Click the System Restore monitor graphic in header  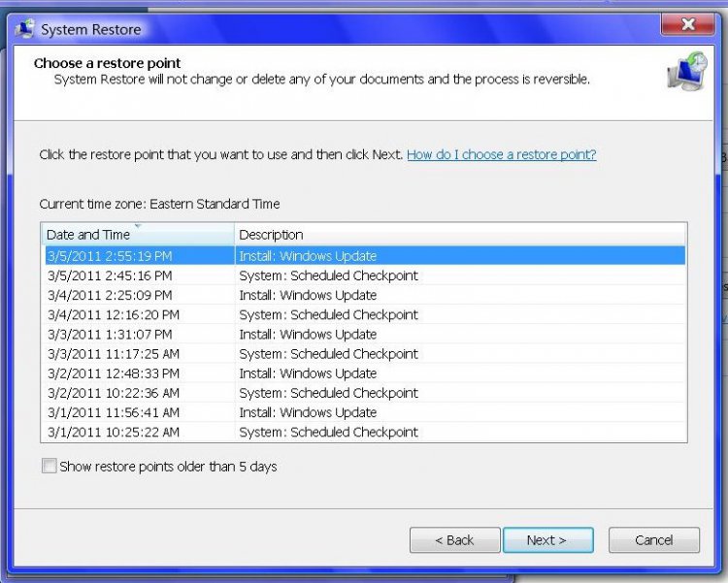coord(687,72)
